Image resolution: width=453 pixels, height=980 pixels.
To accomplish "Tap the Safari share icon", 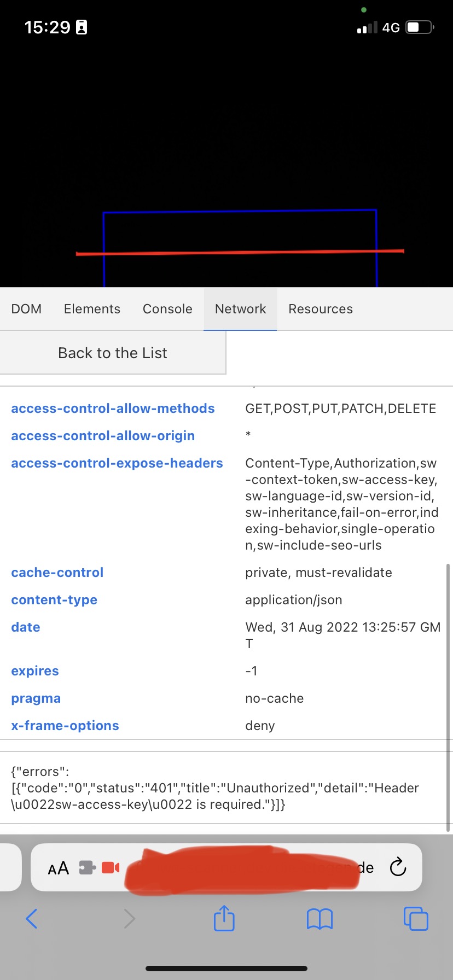I will point(224,919).
